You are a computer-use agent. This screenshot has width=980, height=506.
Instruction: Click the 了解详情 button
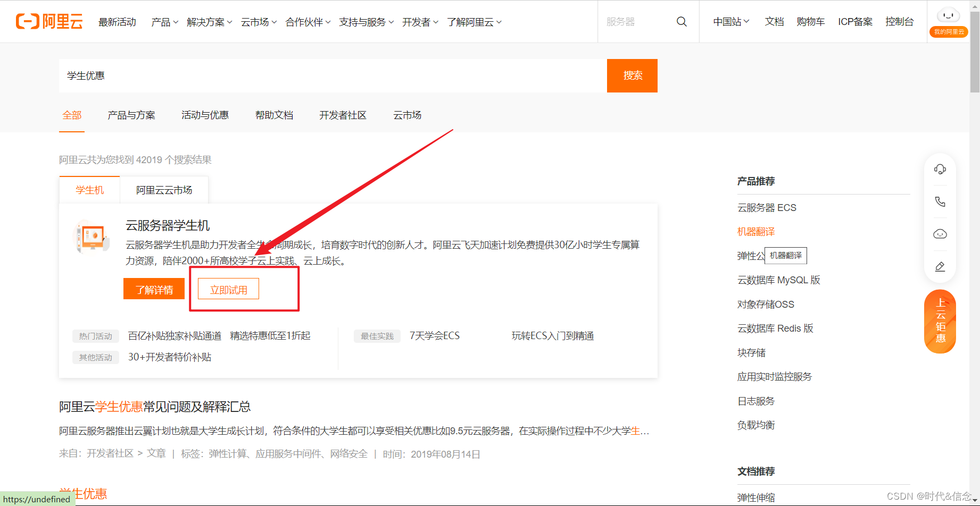pos(154,289)
